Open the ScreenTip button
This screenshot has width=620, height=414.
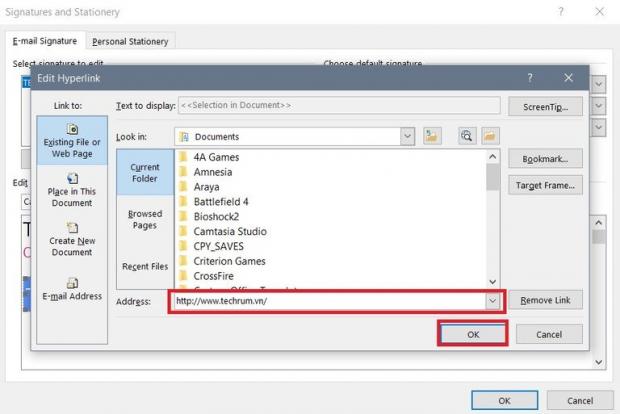coord(546,106)
